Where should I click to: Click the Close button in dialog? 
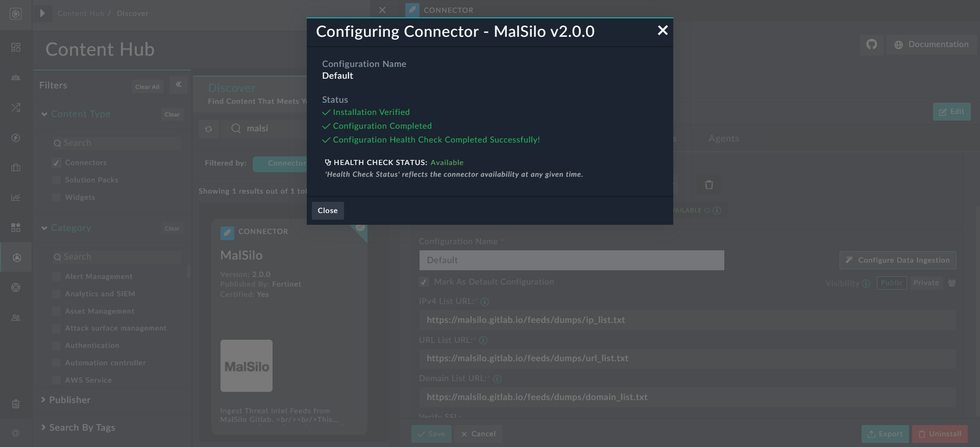(x=328, y=210)
